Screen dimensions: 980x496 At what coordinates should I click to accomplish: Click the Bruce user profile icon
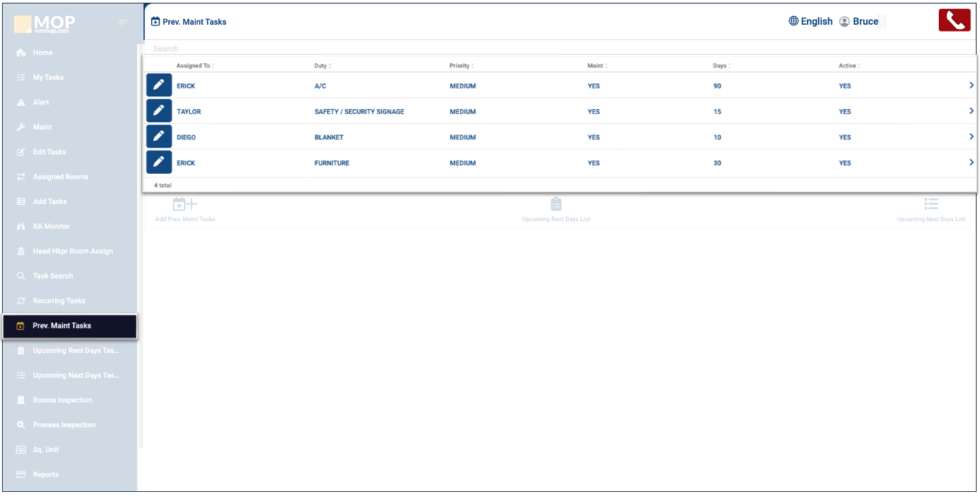click(845, 22)
